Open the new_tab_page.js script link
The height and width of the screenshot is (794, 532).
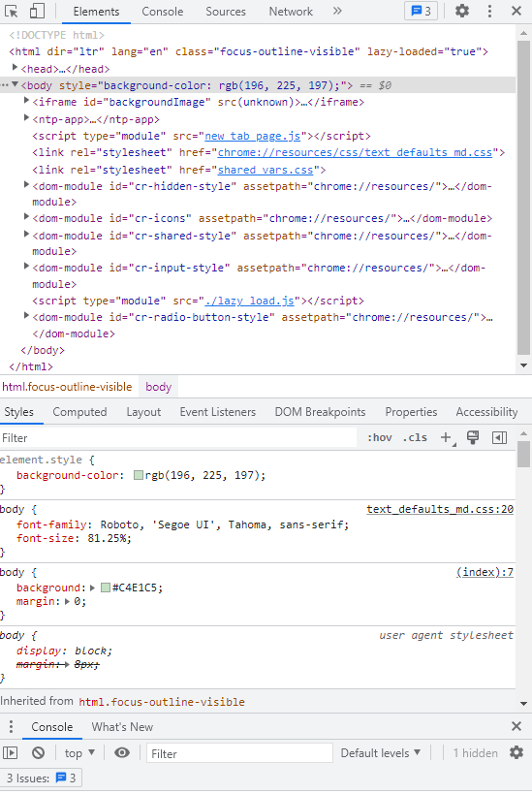253,136
